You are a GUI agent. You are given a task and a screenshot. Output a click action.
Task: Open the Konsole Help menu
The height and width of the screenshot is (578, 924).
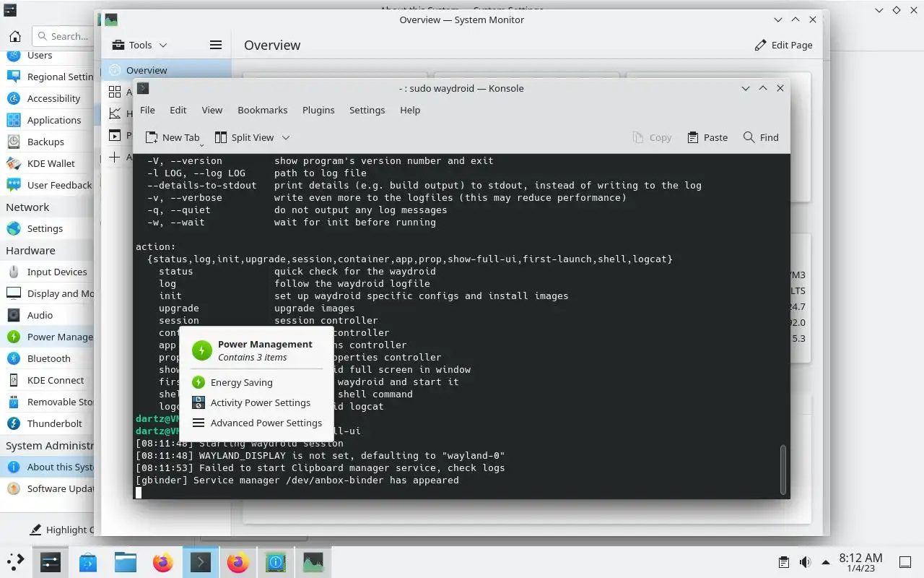[x=410, y=110]
